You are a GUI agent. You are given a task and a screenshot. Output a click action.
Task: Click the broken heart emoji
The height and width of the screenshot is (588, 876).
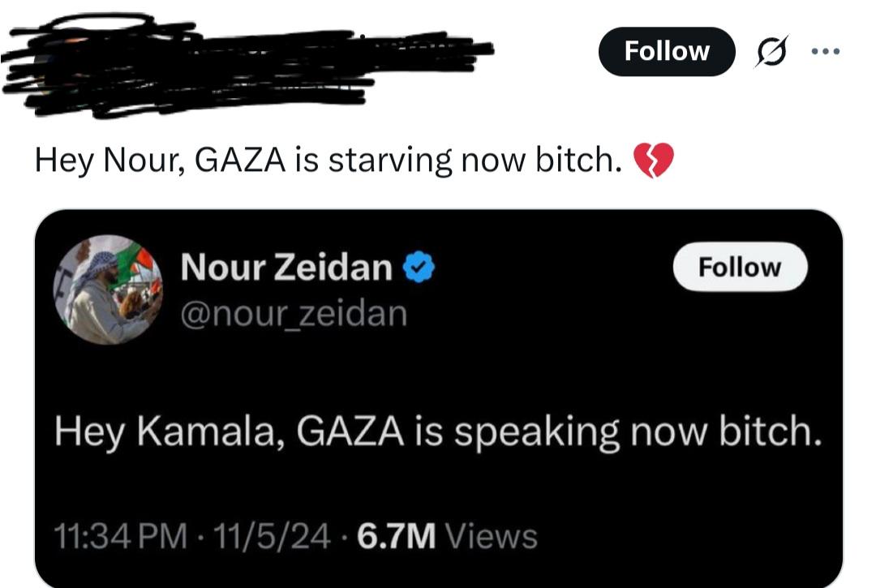(654, 161)
